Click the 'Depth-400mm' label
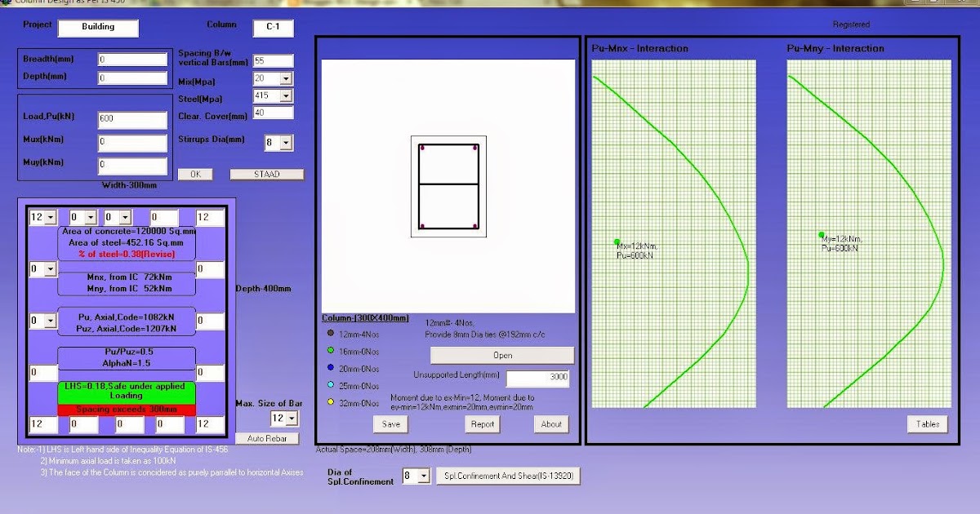 pyautogui.click(x=264, y=289)
